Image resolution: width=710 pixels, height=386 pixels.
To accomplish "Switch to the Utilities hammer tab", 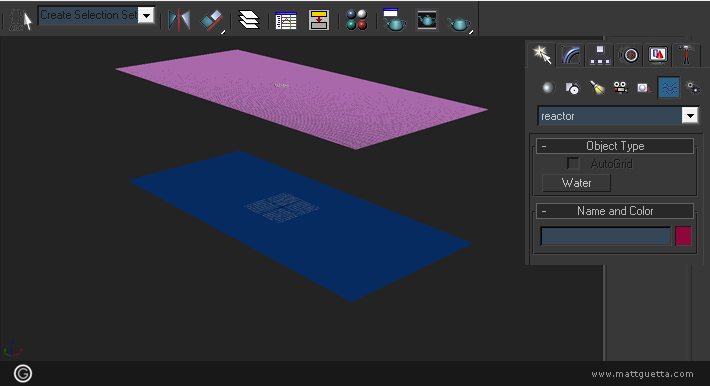I will [686, 55].
